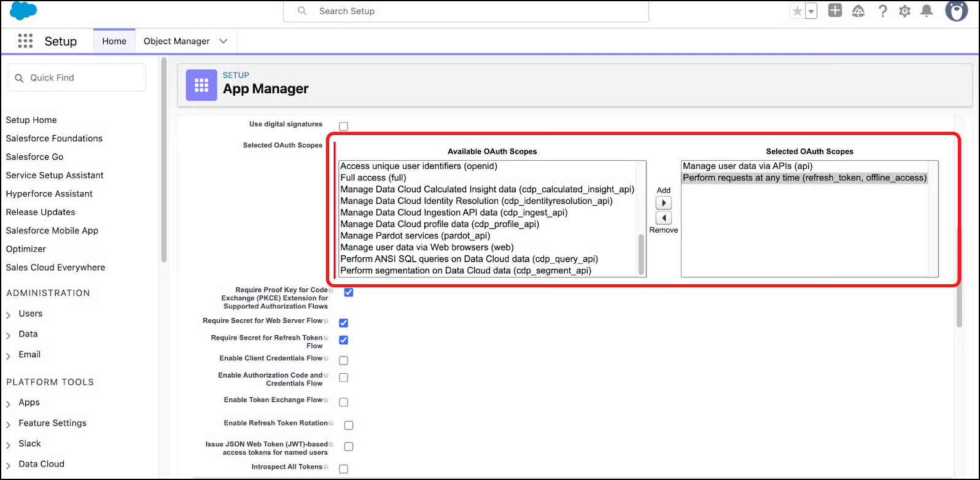980x480 pixels.
Task: Click the Available OAuth Scopes list scrollbar
Action: click(x=642, y=255)
